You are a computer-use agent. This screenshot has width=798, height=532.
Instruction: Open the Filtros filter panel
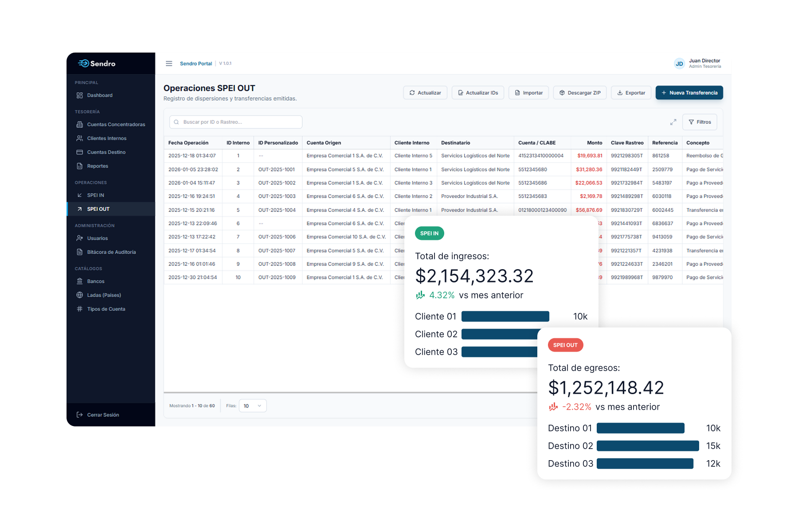(700, 122)
